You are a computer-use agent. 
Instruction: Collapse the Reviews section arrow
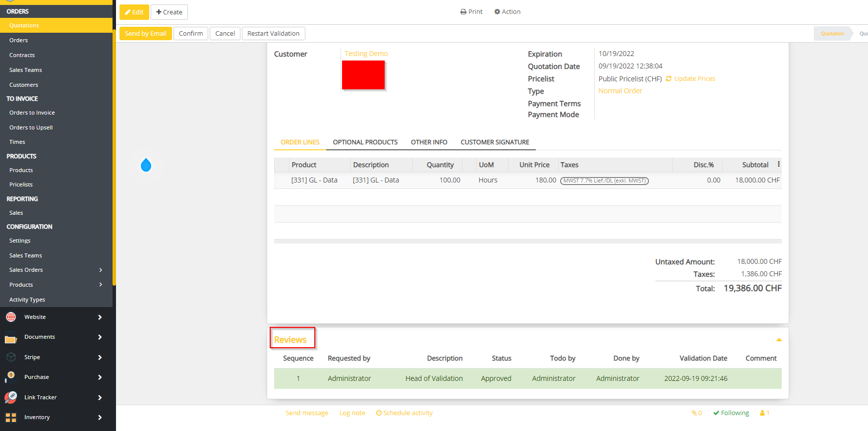coord(779,340)
